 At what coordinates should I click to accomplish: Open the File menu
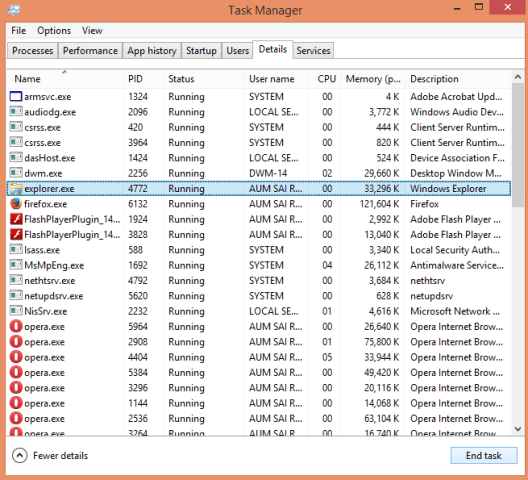tap(19, 31)
